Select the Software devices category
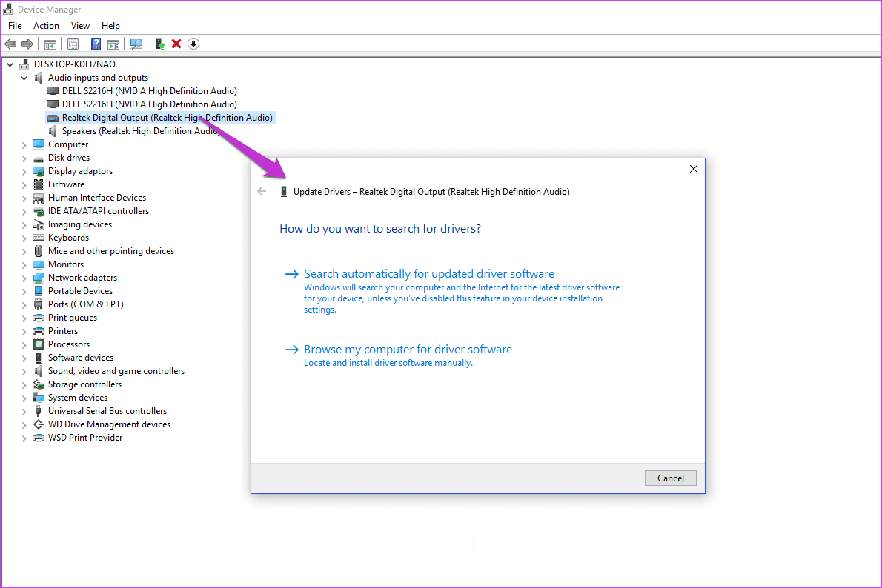Image resolution: width=882 pixels, height=588 pixels. pyautogui.click(x=81, y=358)
